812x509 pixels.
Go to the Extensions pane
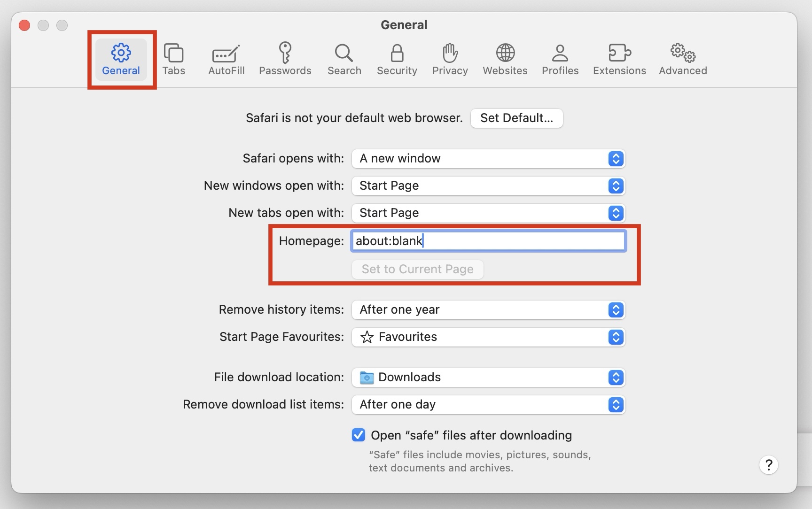point(619,59)
